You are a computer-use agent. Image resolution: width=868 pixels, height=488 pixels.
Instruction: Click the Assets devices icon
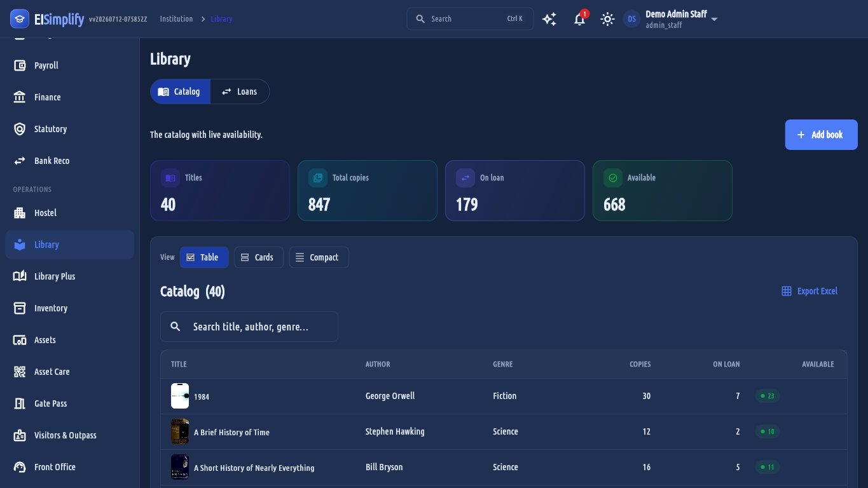[x=20, y=340]
